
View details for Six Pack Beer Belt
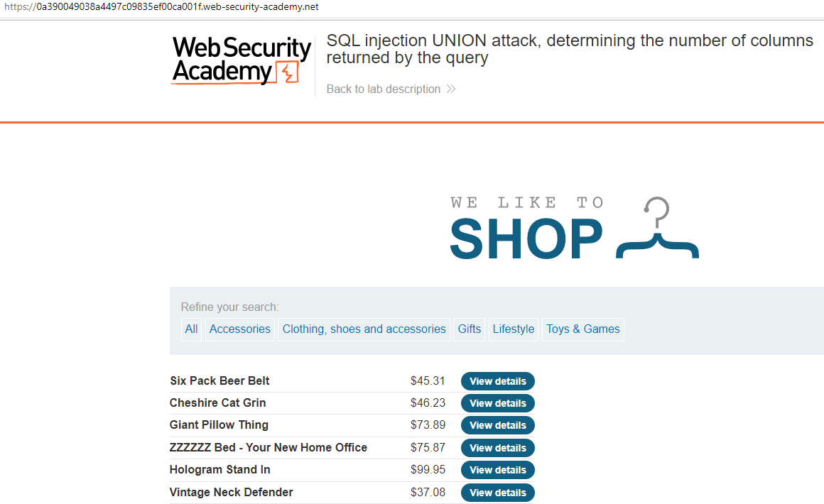[497, 380]
